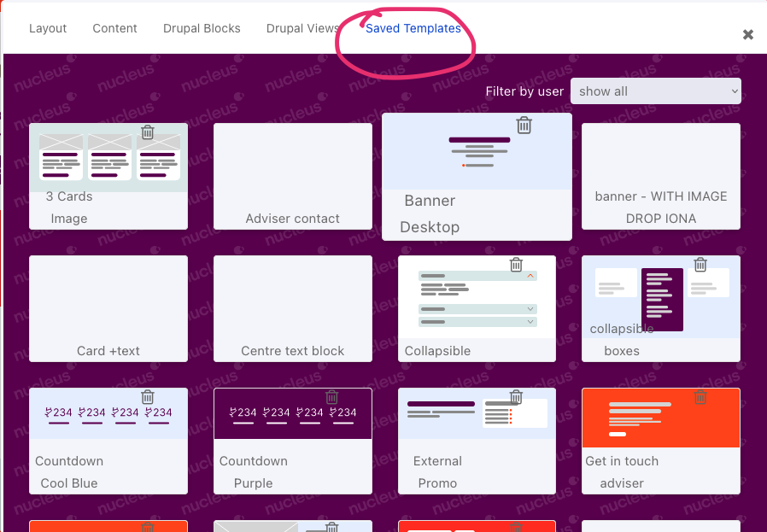Remove the Get in touch adviser template

(700, 396)
